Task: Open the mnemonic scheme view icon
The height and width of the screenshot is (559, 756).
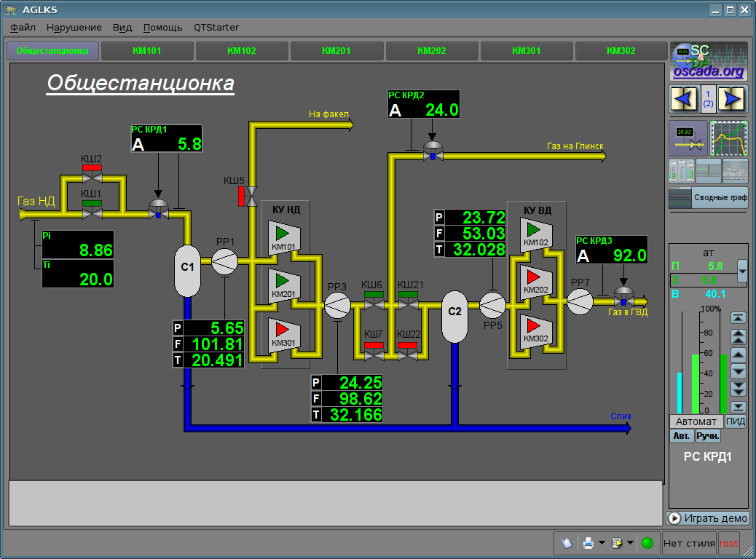Action: click(x=688, y=138)
